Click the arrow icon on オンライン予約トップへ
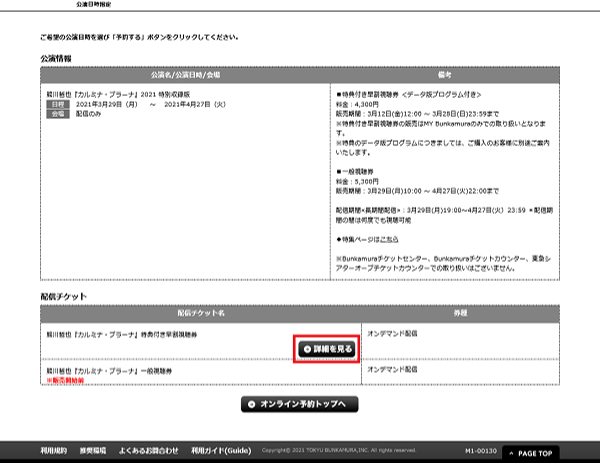The width and height of the screenshot is (600, 463). tap(250, 404)
